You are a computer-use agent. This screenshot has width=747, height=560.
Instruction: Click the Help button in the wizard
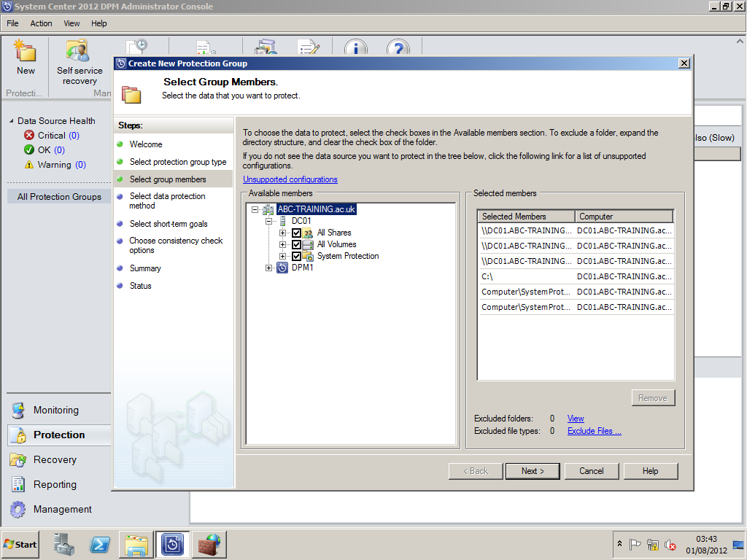[x=650, y=471]
